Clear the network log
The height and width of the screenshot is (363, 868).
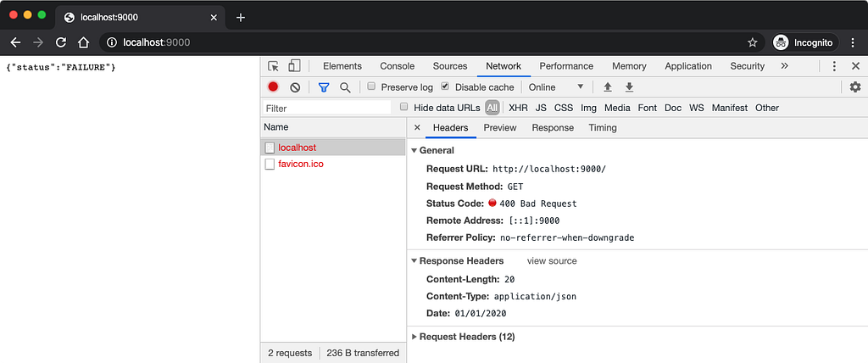pyautogui.click(x=295, y=87)
